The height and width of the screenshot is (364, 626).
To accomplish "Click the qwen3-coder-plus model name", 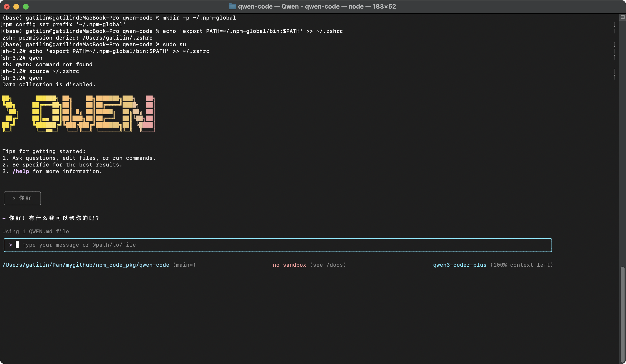I will 459,265.
